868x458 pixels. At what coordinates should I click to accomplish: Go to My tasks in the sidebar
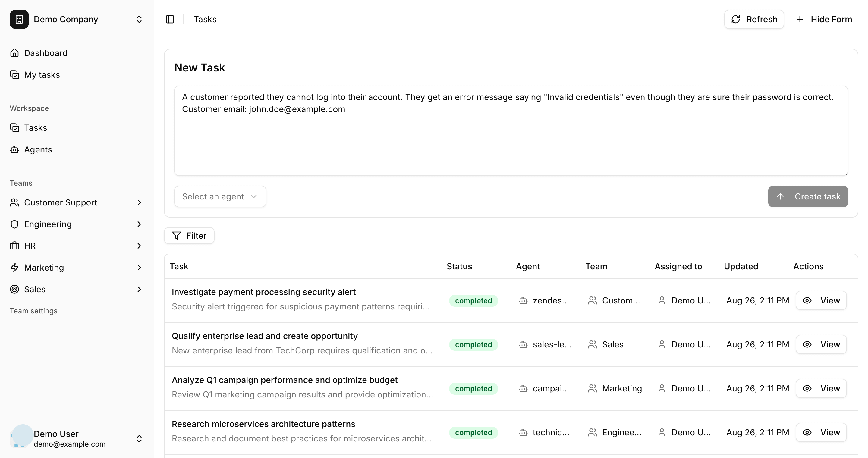[42, 75]
